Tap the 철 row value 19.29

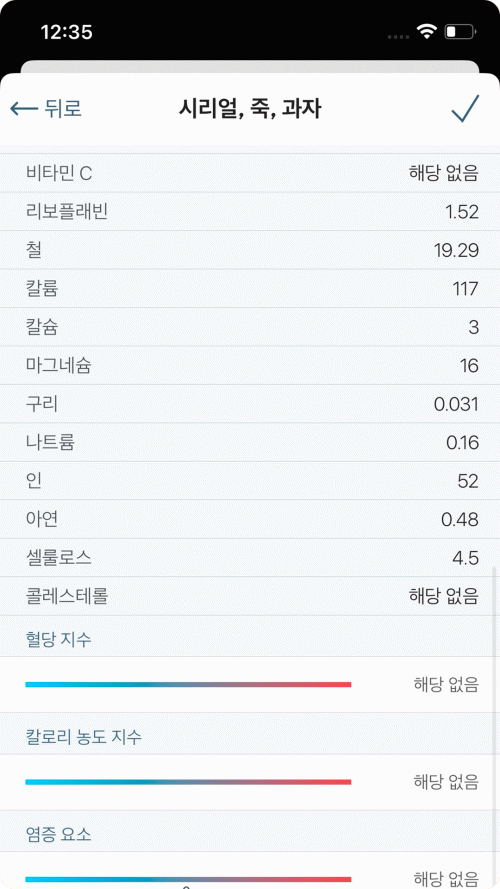456,251
